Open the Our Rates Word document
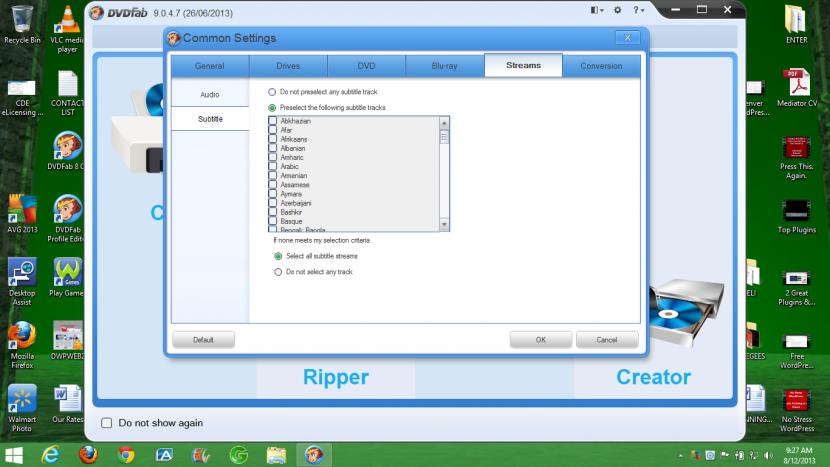This screenshot has height=467, width=830. 67,403
